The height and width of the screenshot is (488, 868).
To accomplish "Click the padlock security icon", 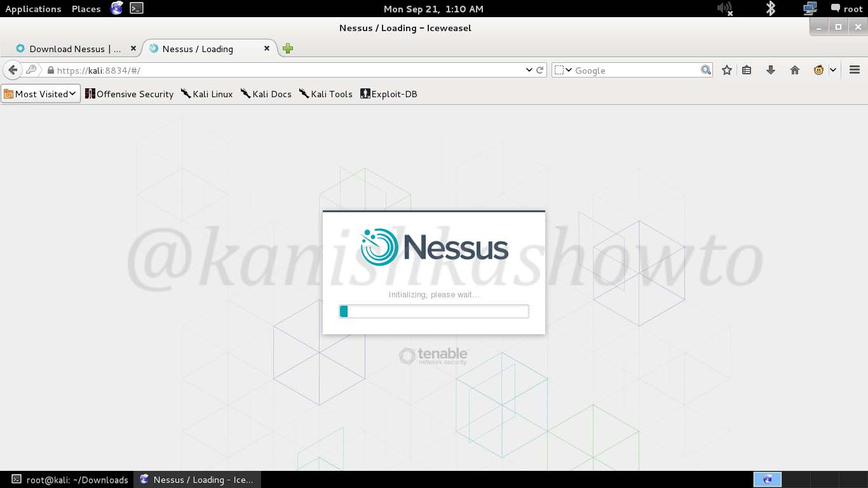I will tap(50, 70).
